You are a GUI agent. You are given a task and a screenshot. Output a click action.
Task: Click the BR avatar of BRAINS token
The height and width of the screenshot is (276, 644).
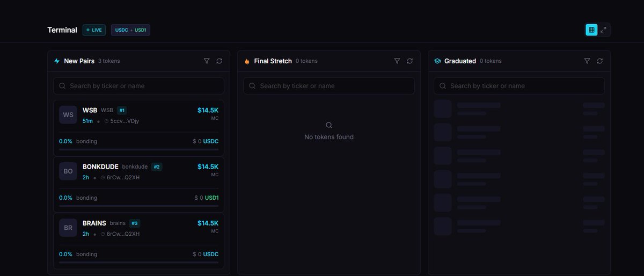coord(68,228)
